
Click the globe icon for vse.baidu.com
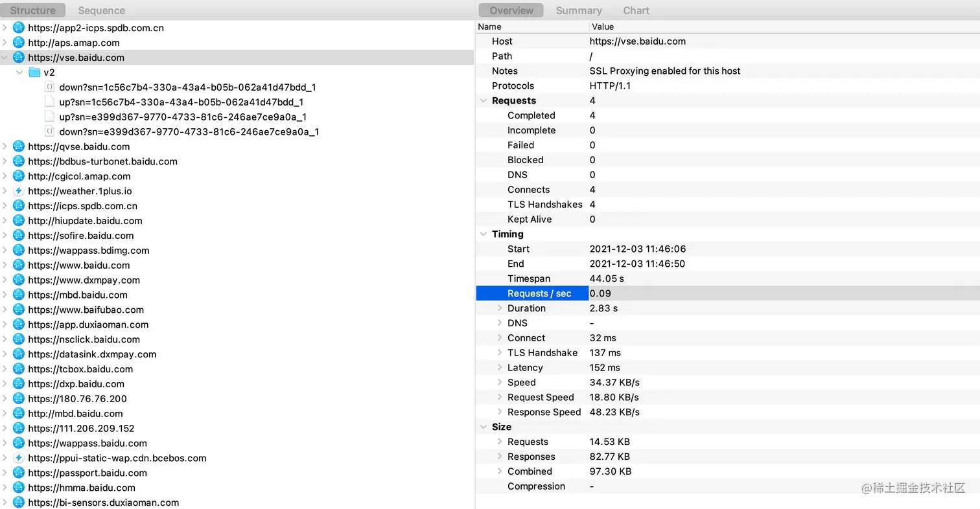(19, 58)
